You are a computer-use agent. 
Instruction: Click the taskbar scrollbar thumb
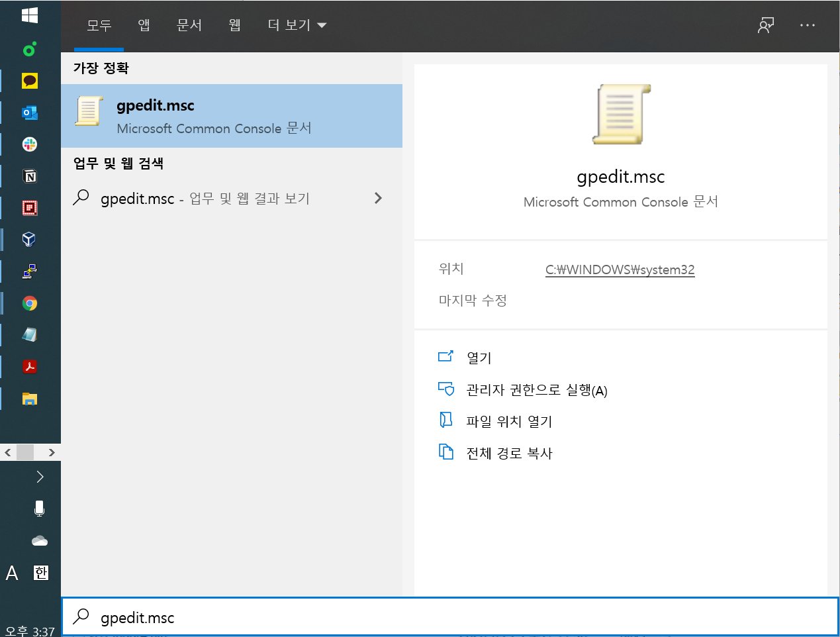25,452
